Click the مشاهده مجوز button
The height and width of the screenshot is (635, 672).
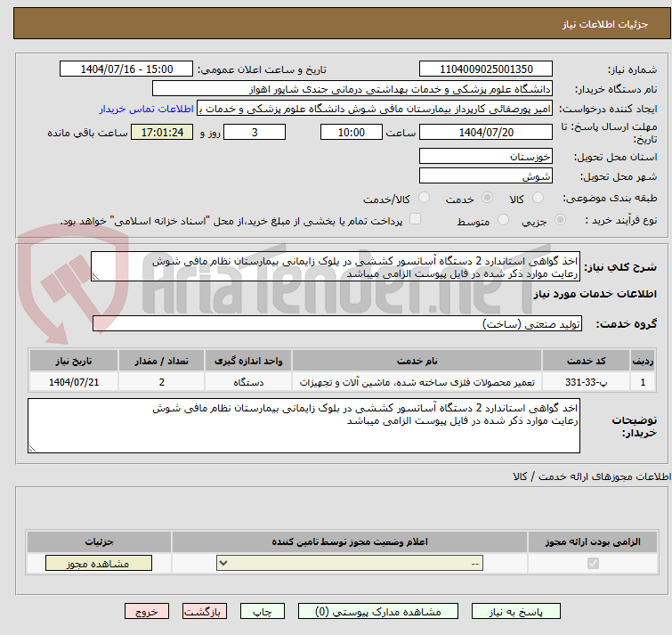click(x=99, y=563)
